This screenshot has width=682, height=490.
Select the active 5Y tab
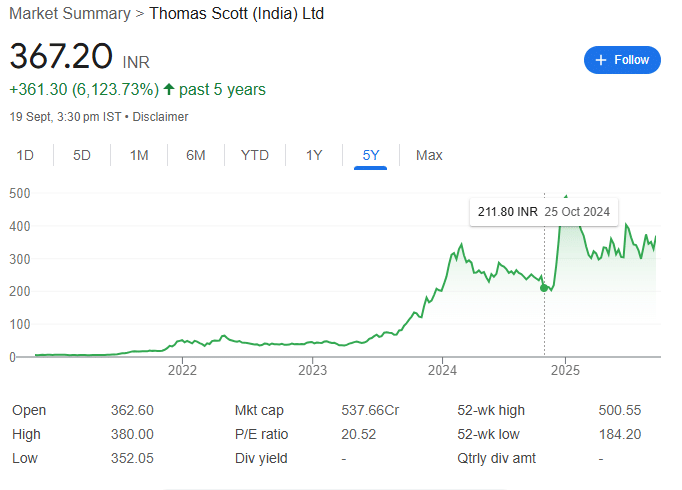[x=371, y=155]
